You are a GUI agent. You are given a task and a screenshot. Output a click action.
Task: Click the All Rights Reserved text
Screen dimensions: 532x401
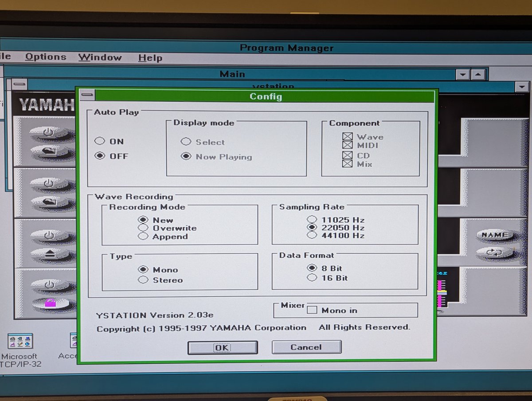point(364,327)
